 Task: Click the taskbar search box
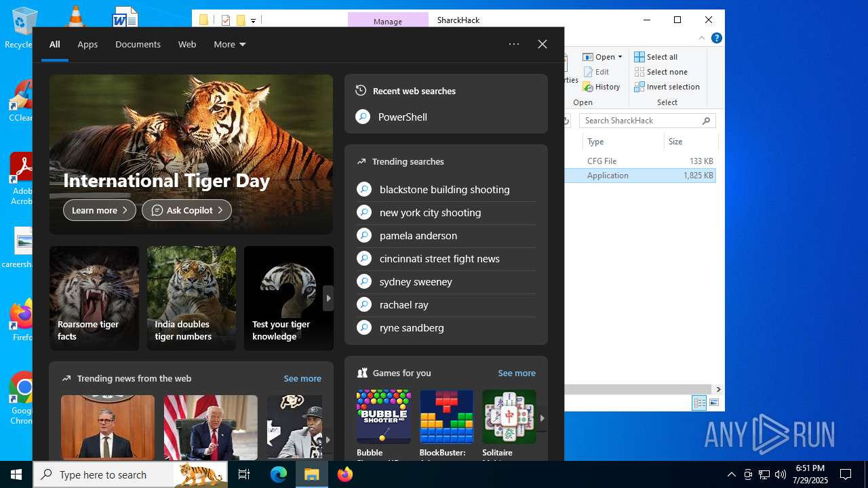[x=131, y=474]
